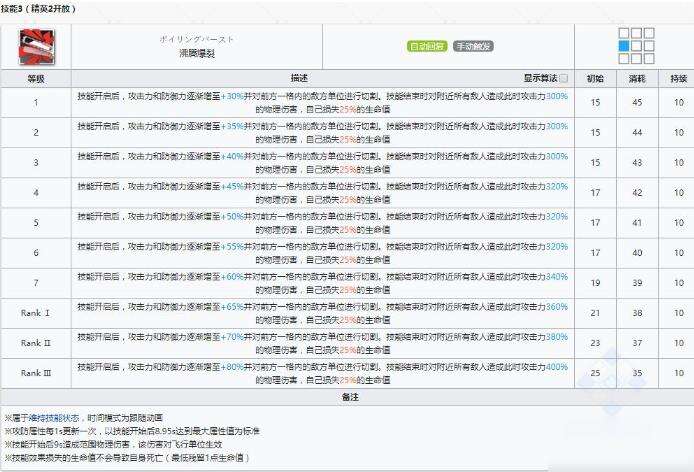This screenshot has width=694, height=472.
Task: Click initial value 19 in level 7 row
Action: tap(595, 283)
